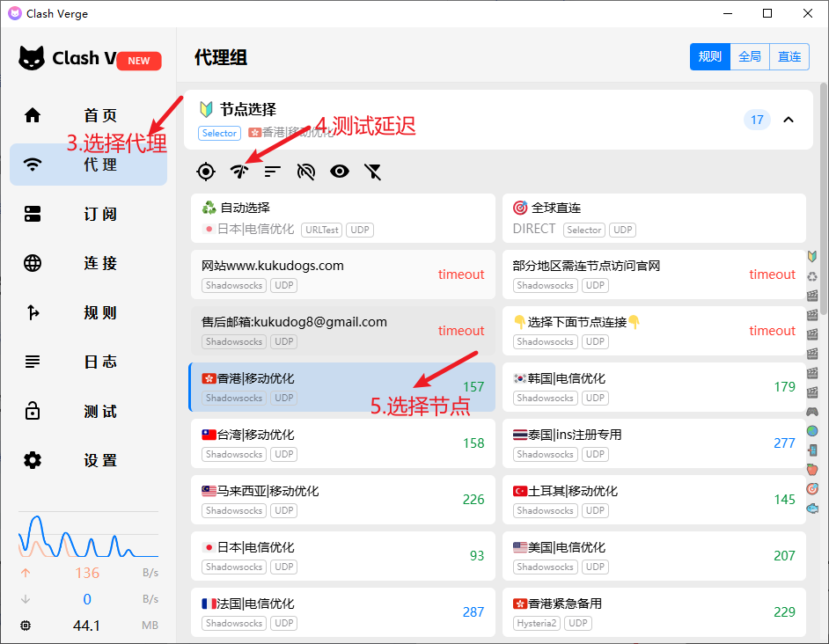
Task: Open 设置 via the gear icon
Action: 33,460
